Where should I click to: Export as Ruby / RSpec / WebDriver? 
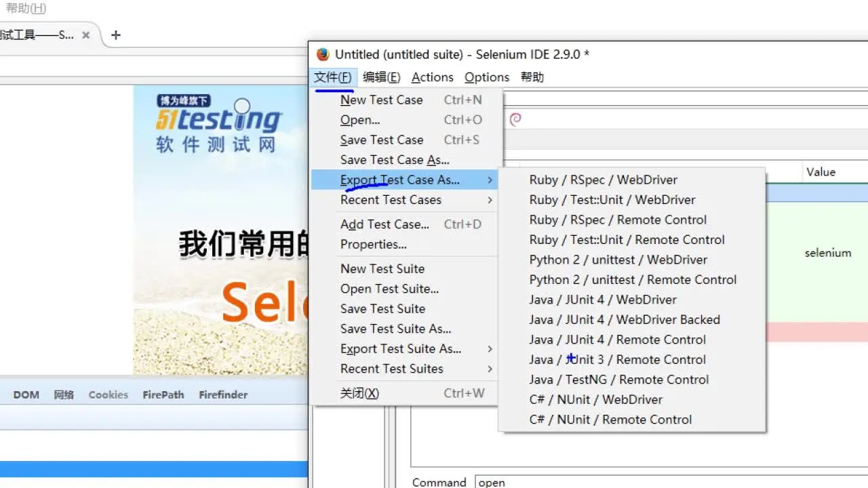point(632,180)
